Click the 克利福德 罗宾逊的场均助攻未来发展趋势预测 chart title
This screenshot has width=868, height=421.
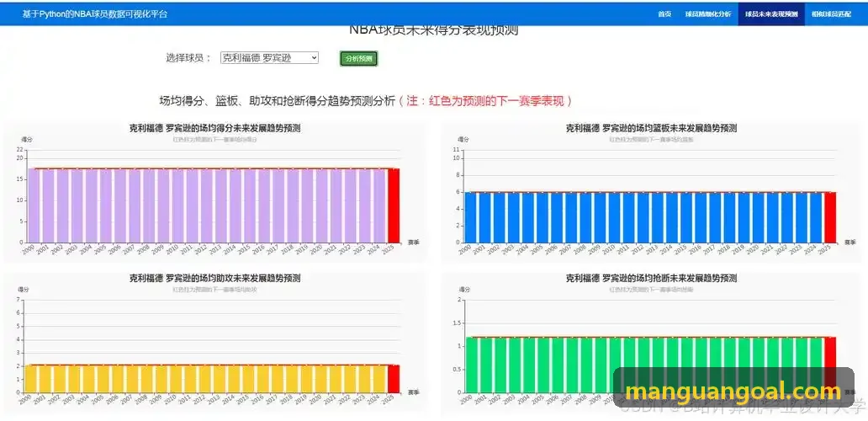pyautogui.click(x=214, y=278)
